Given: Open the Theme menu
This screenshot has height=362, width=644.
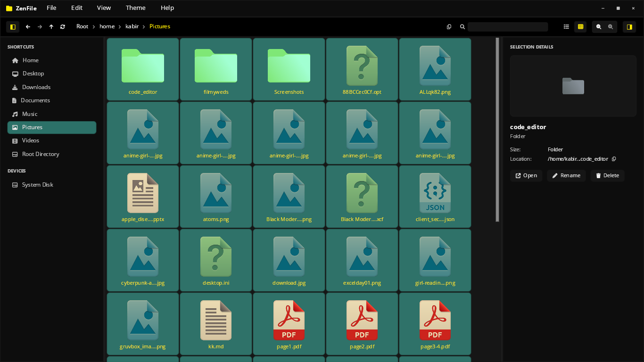Looking at the screenshot, I should click(x=136, y=8).
